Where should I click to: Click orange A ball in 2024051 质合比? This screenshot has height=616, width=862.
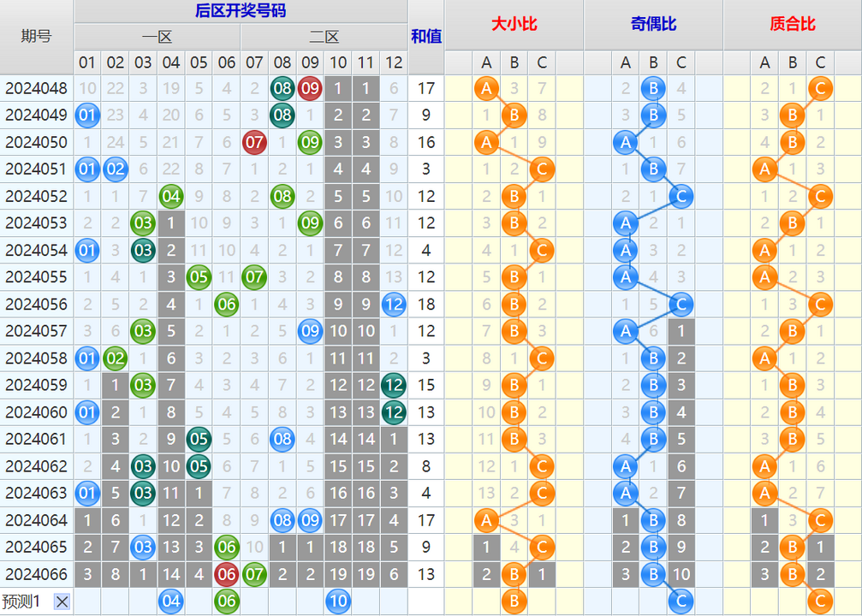point(764,169)
